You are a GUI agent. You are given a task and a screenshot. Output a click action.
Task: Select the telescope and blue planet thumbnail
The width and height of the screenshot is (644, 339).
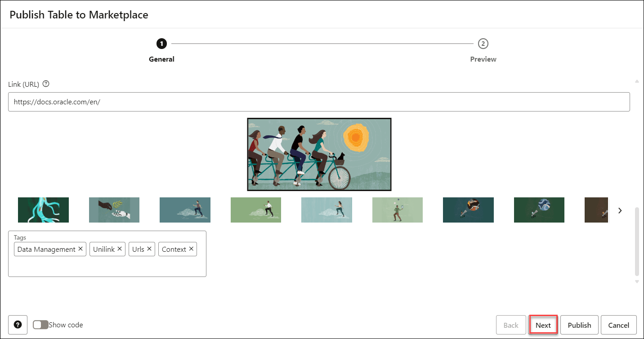(x=539, y=210)
